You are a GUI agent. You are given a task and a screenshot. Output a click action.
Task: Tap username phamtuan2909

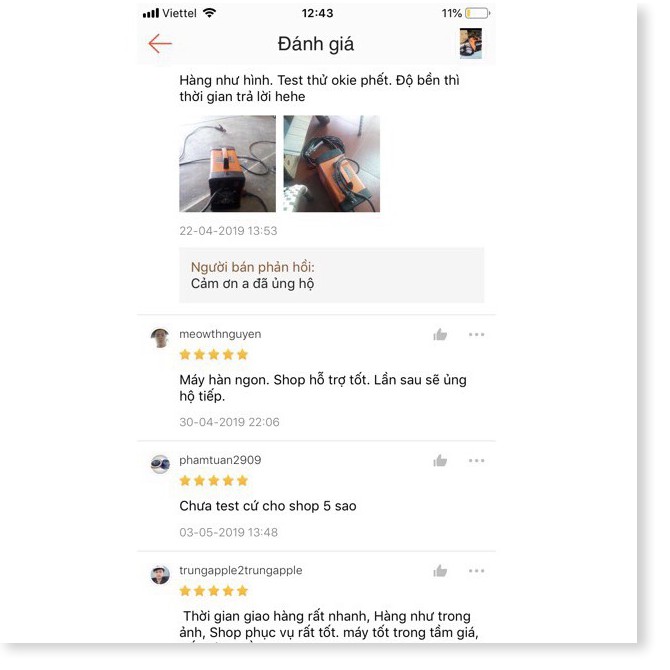coord(220,460)
